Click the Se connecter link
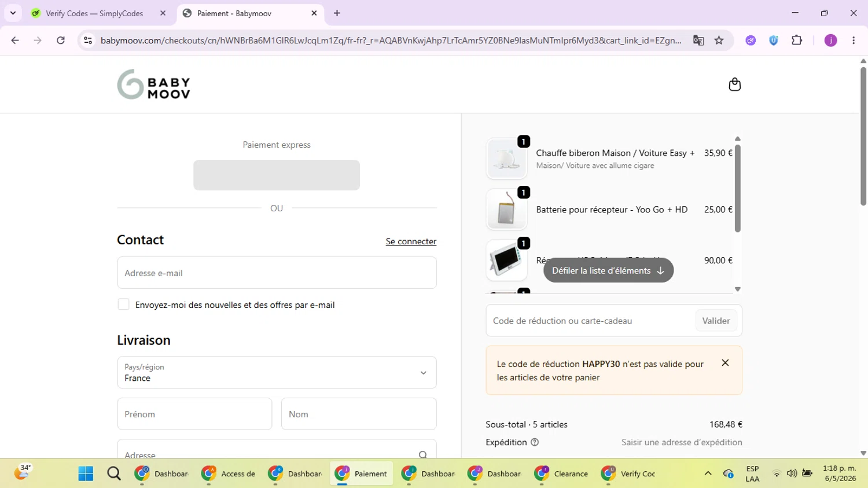 tap(411, 241)
